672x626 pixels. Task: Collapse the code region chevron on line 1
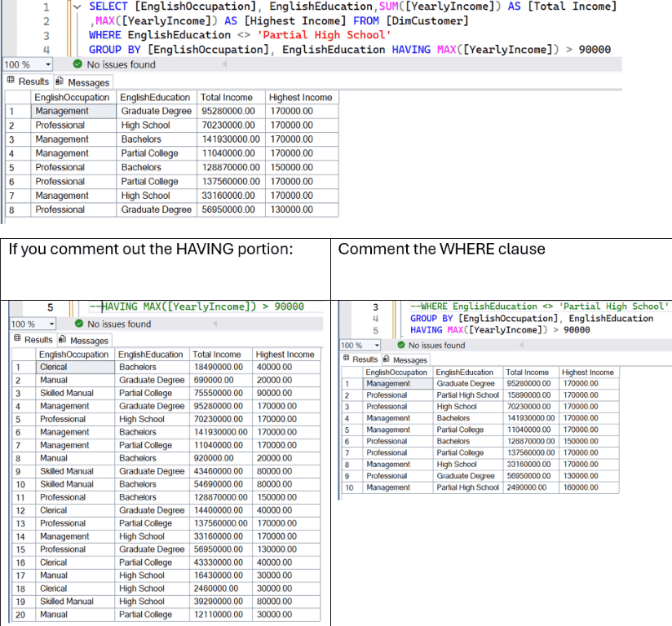[77, 7]
